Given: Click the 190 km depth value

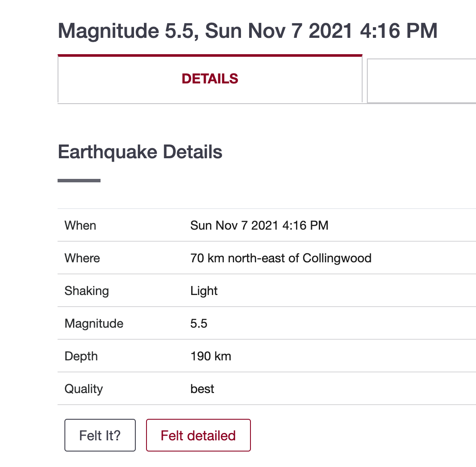Looking at the screenshot, I should click(211, 356).
